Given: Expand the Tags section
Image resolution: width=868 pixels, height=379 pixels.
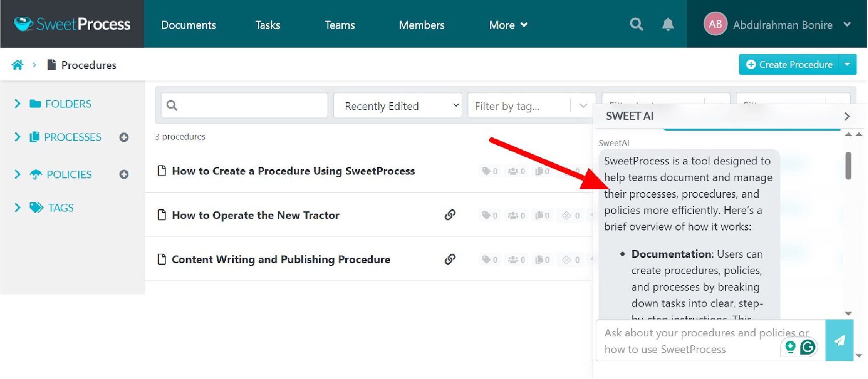Looking at the screenshot, I should (17, 207).
